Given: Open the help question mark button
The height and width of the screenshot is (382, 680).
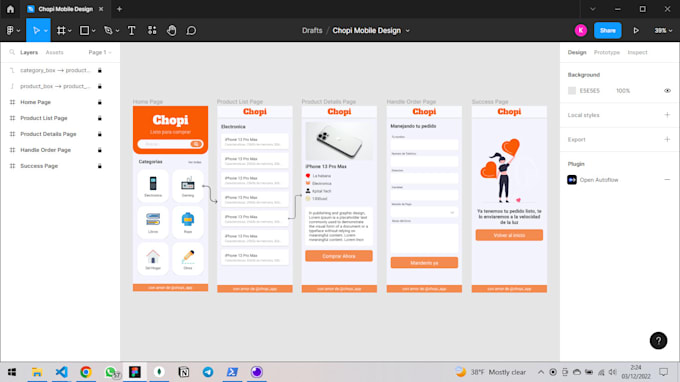Looking at the screenshot, I should tap(658, 341).
